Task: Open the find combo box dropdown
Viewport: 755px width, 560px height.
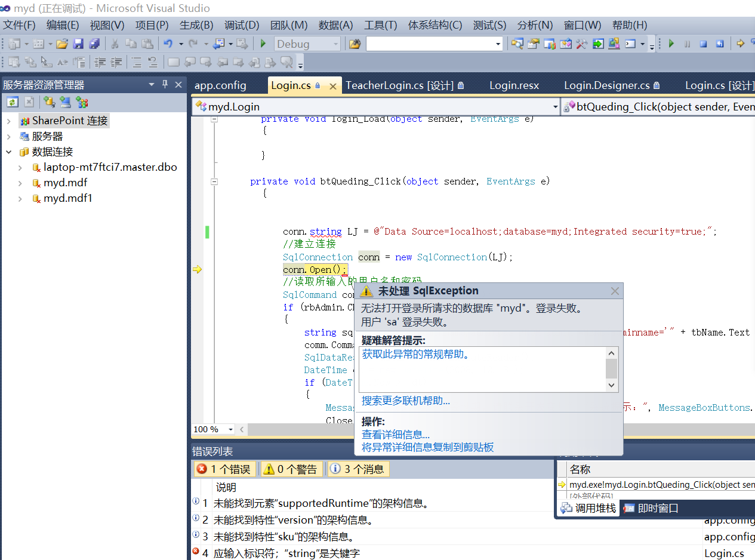Action: coord(498,44)
